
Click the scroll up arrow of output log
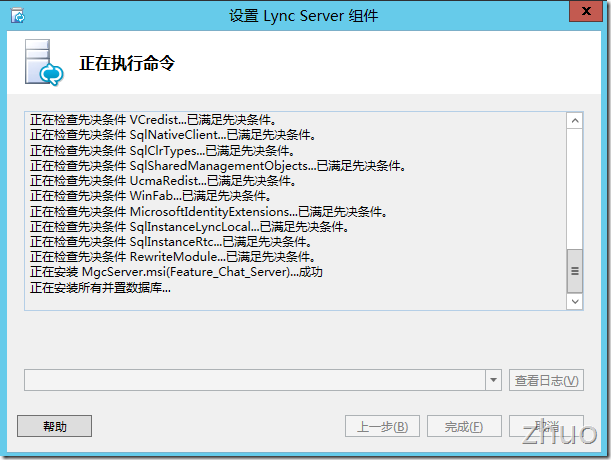click(575, 121)
